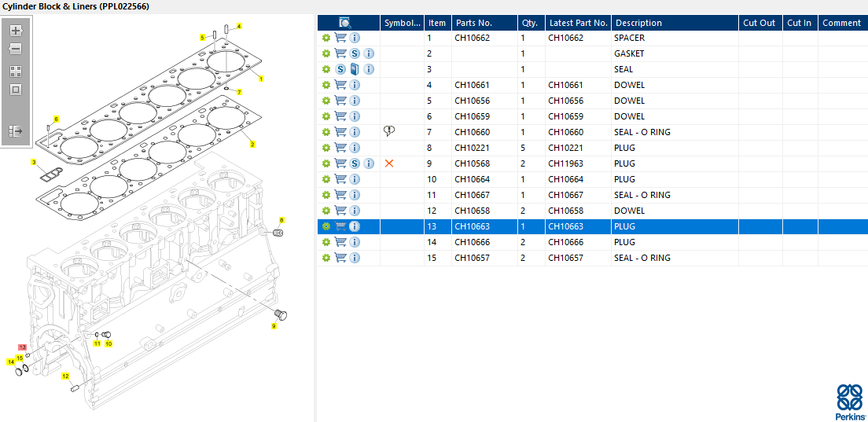
Task: Click callout label 9 on the diagram
Action: pos(274,326)
